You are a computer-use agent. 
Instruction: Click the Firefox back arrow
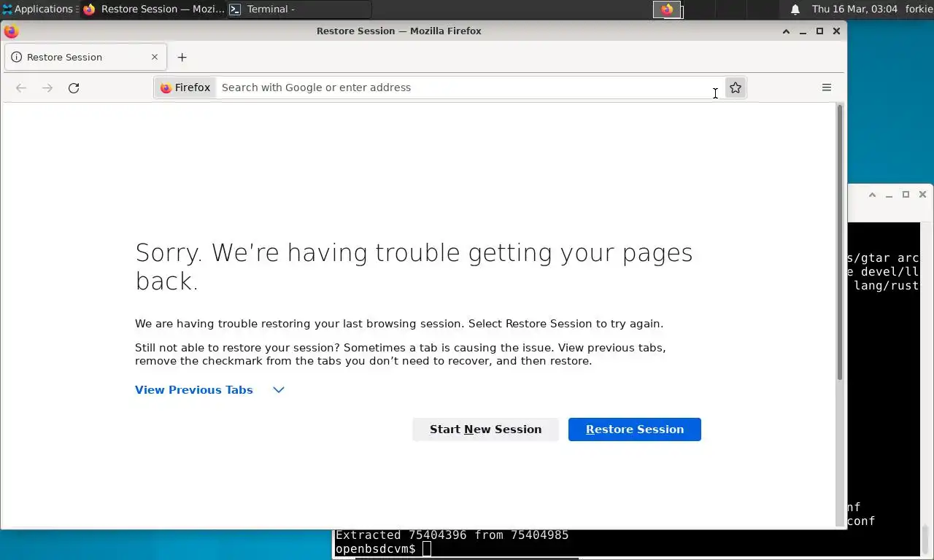[x=21, y=87]
